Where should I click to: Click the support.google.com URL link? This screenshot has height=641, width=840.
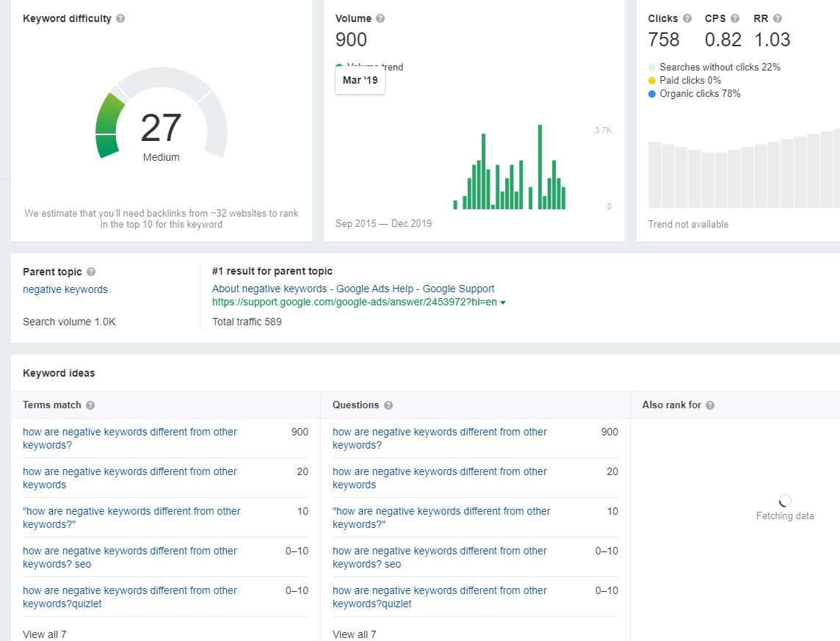click(x=354, y=302)
